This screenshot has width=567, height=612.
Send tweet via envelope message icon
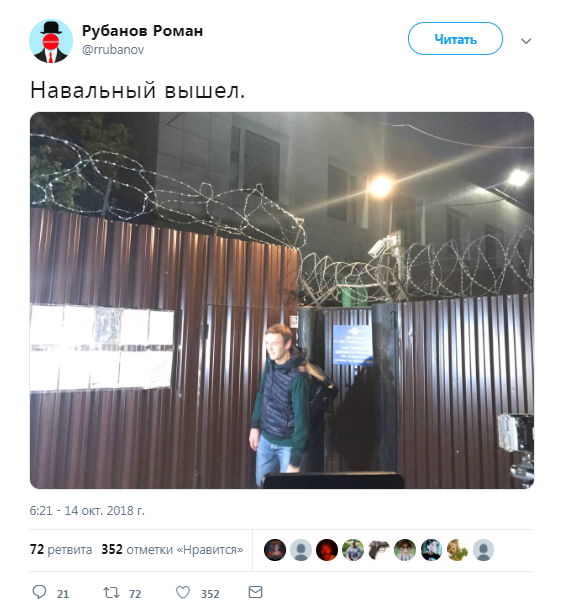[255, 592]
